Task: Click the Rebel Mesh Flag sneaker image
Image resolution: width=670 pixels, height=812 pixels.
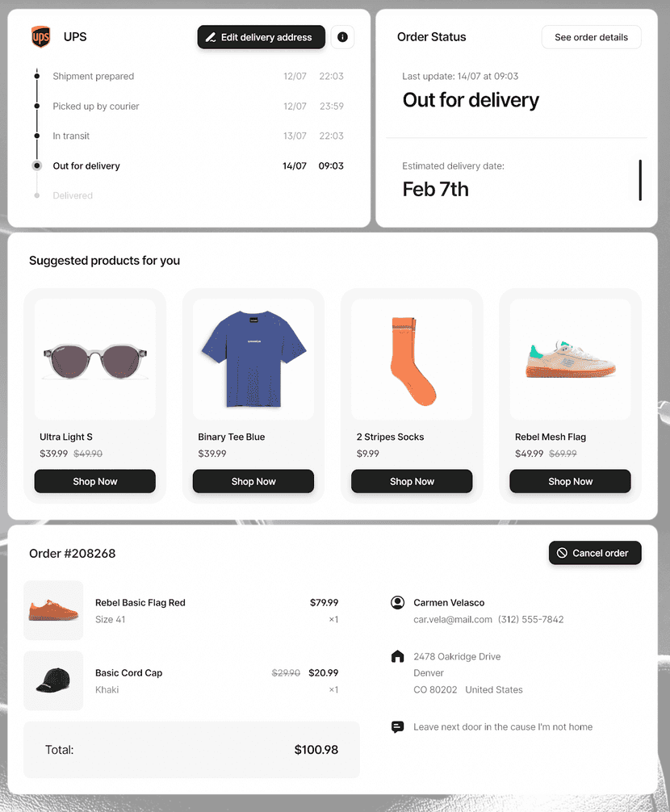Action: click(x=570, y=358)
